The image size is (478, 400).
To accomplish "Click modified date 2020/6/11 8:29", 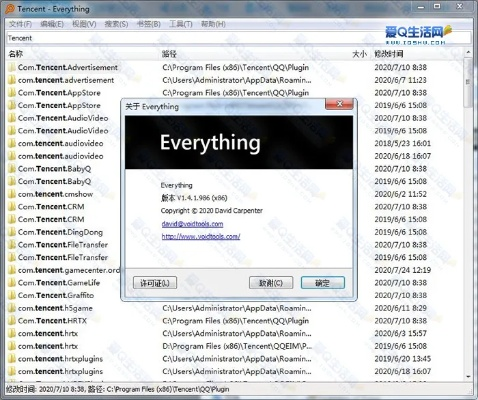I will pyautogui.click(x=400, y=308).
